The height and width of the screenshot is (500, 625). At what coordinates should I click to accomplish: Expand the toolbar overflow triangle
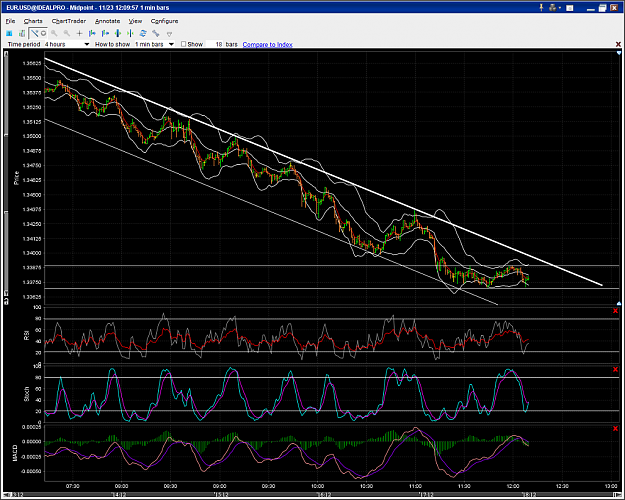(x=169, y=34)
